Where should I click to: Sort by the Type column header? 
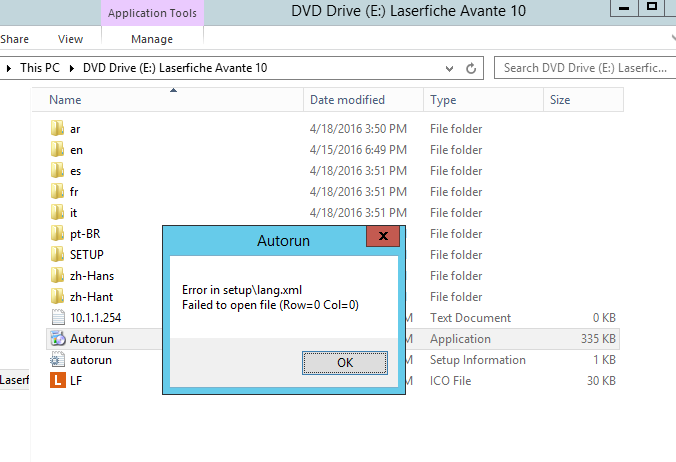click(x=483, y=100)
